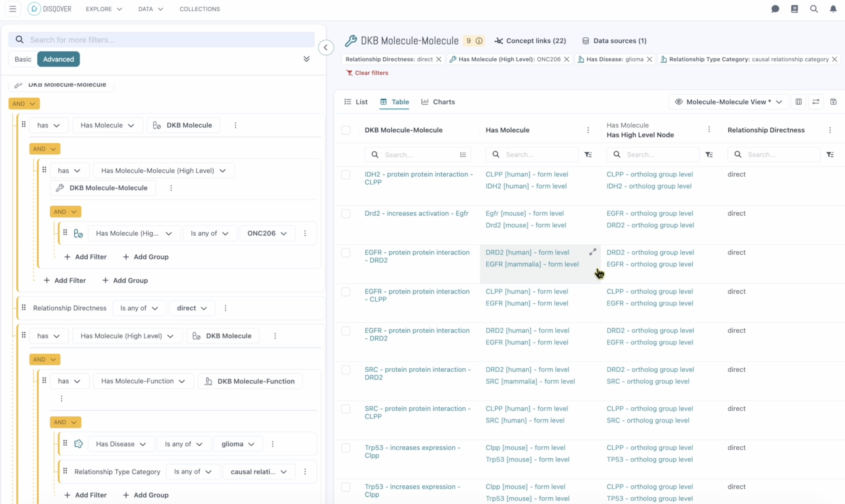Switch filters to Basic mode
The image size is (845, 504).
point(23,59)
